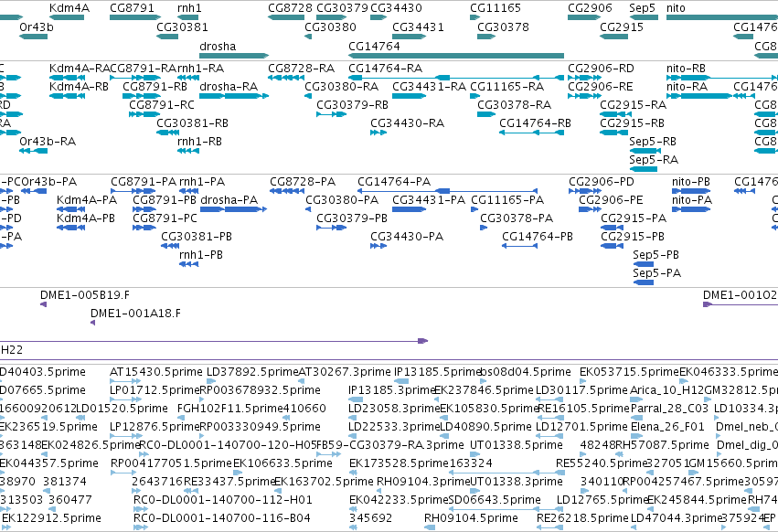778x532 pixels.
Task: Click transcript Sep5-RA
Action: tap(643, 169)
